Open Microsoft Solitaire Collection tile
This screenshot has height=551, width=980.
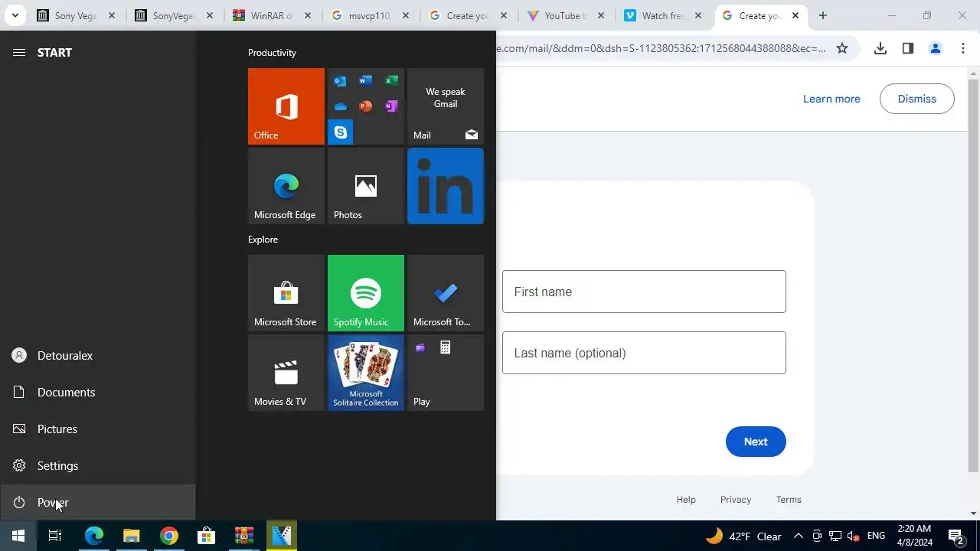366,373
